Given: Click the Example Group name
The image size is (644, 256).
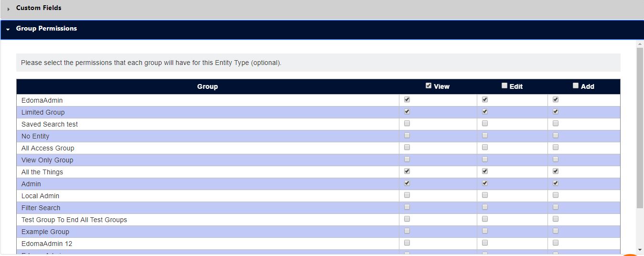Looking at the screenshot, I should coord(45,232).
